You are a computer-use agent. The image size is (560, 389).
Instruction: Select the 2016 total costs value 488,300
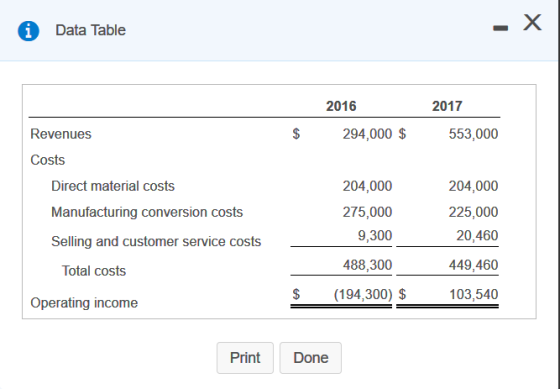[x=367, y=265]
